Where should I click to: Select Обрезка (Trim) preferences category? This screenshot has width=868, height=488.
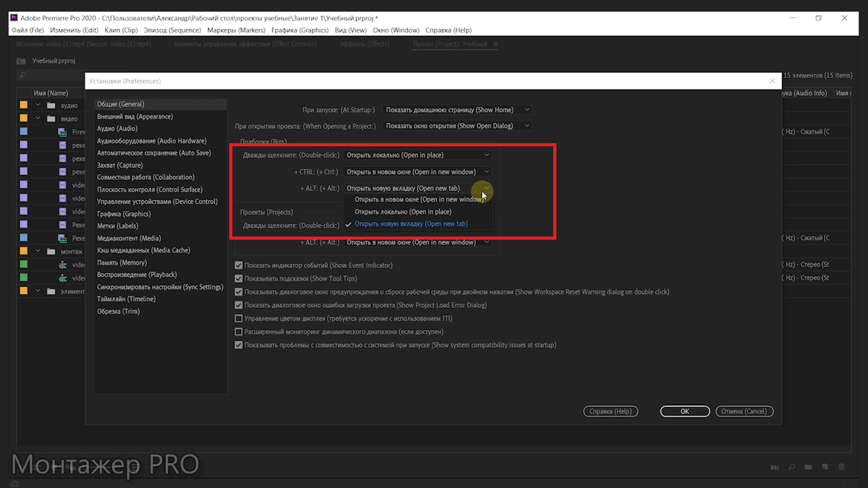coord(119,311)
